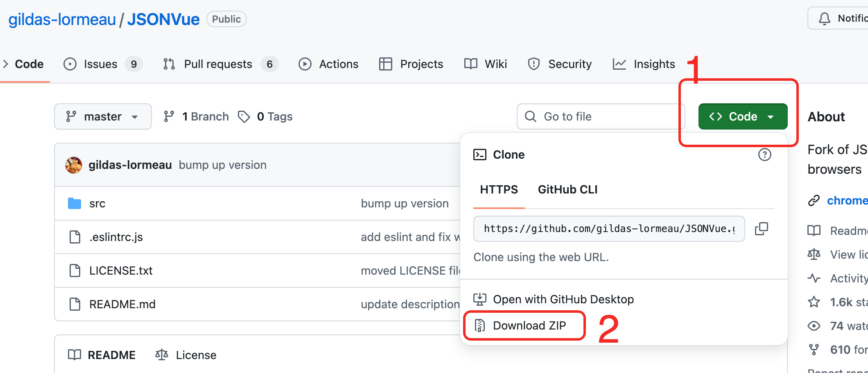Viewport: 868px width, 373px height.
Task: Click the star icon beside 1.6k
Action: [814, 302]
